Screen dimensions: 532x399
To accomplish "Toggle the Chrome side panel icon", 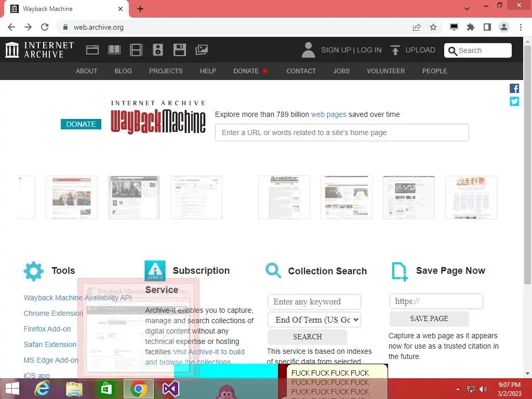I will (487, 27).
